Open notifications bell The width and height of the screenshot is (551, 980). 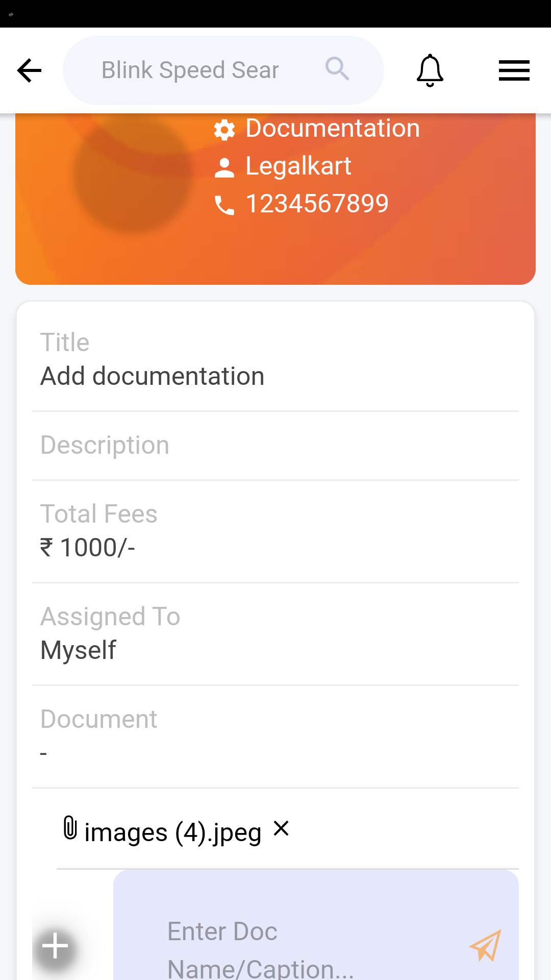[430, 70]
